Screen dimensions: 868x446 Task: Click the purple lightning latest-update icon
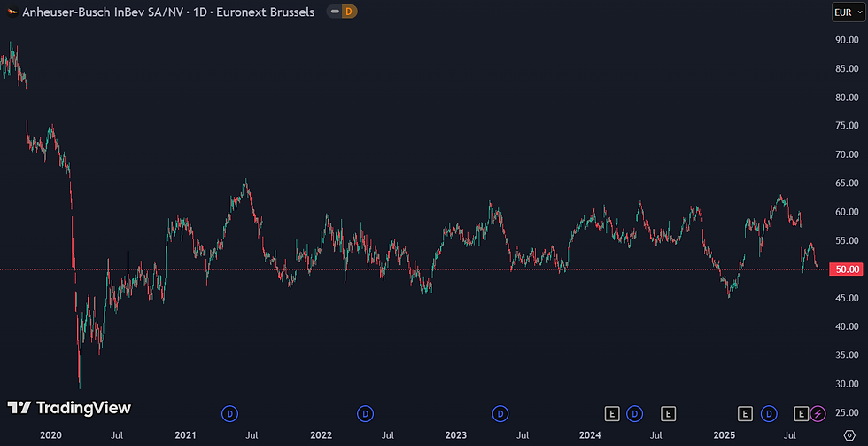tap(818, 413)
